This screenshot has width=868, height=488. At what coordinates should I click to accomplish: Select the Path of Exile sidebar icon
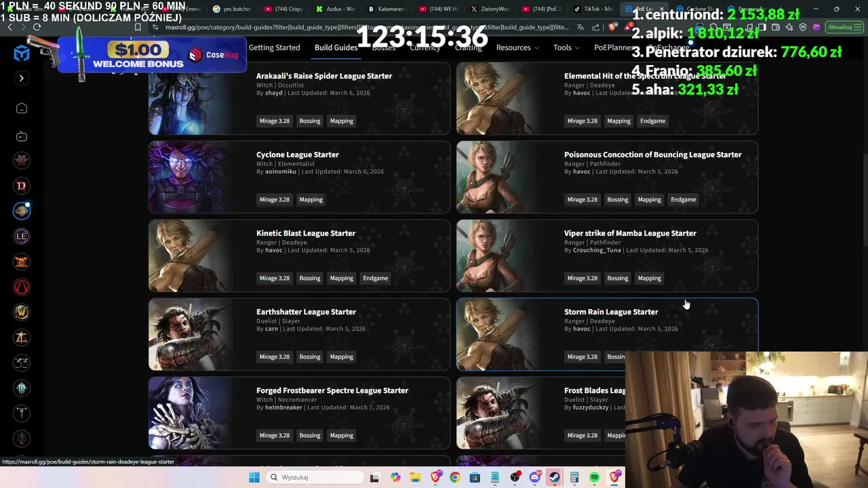pyautogui.click(x=22, y=211)
